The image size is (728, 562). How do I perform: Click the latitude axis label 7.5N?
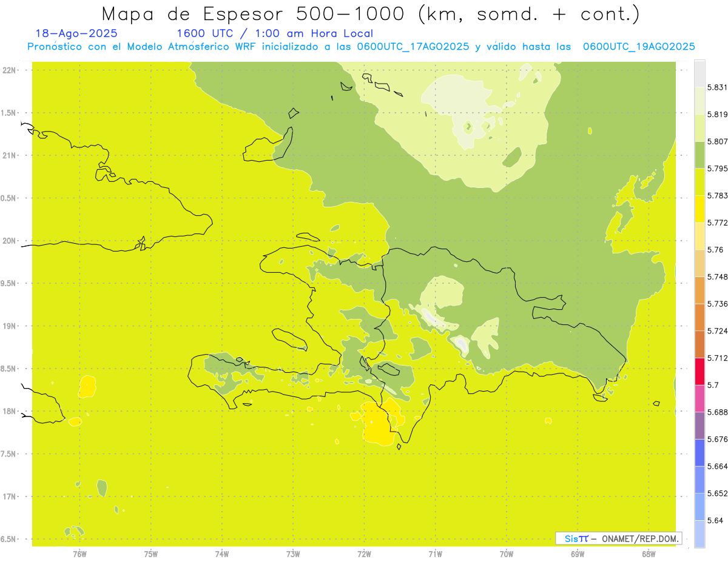click(8, 454)
